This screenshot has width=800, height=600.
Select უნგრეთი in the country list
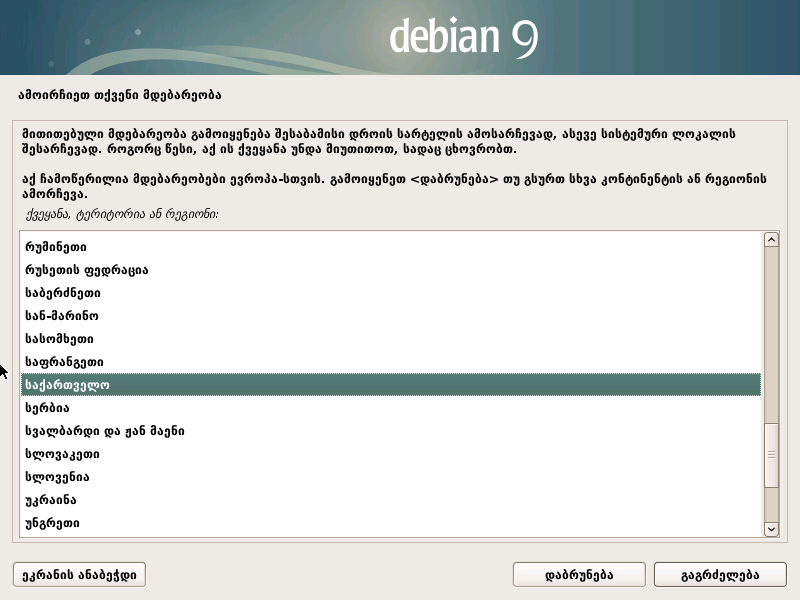coord(391,522)
